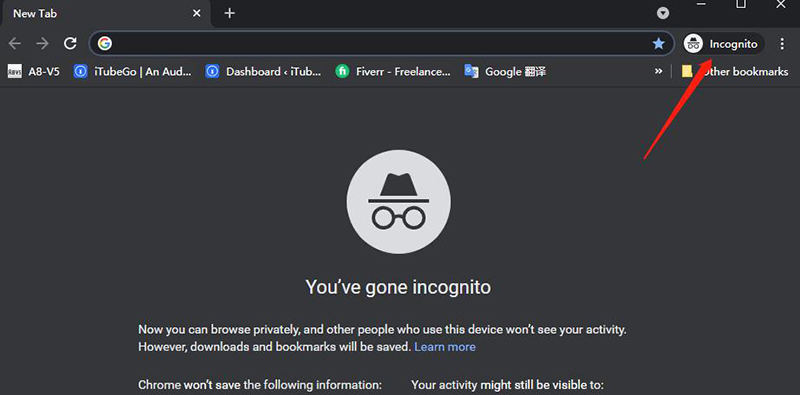
Task: Go forward with the right arrow icon
Action: pyautogui.click(x=42, y=44)
